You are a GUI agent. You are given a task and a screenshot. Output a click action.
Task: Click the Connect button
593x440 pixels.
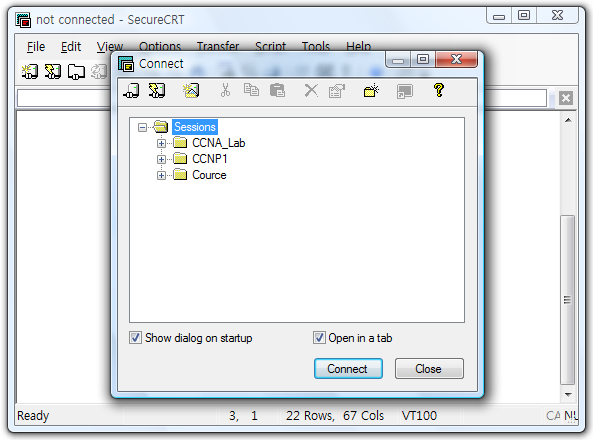pos(348,368)
